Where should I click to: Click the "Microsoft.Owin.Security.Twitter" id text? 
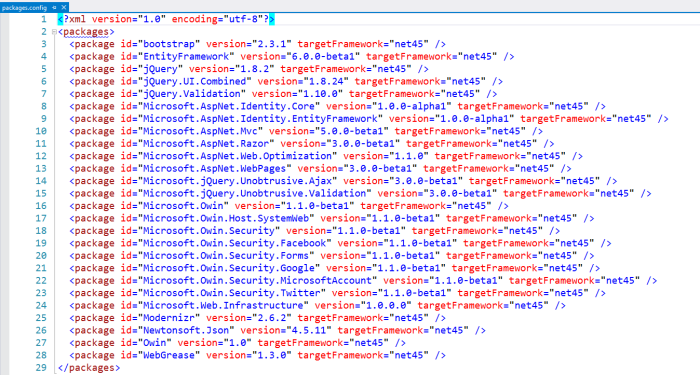(x=232, y=293)
